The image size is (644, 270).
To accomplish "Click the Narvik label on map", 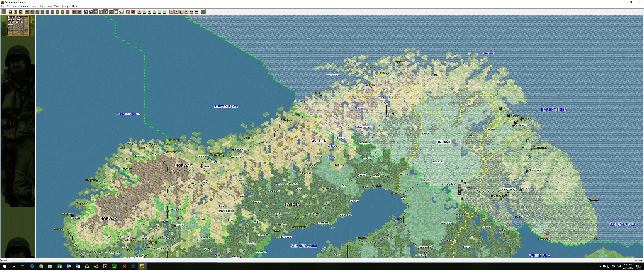I will coord(371,85).
